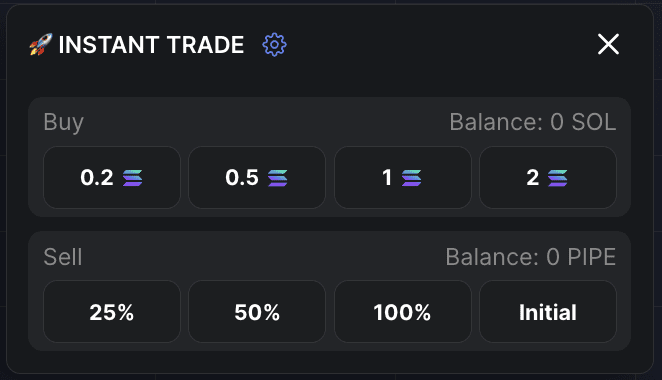This screenshot has height=380, width=662.
Task: Click the Buy section label
Action: coord(64,123)
